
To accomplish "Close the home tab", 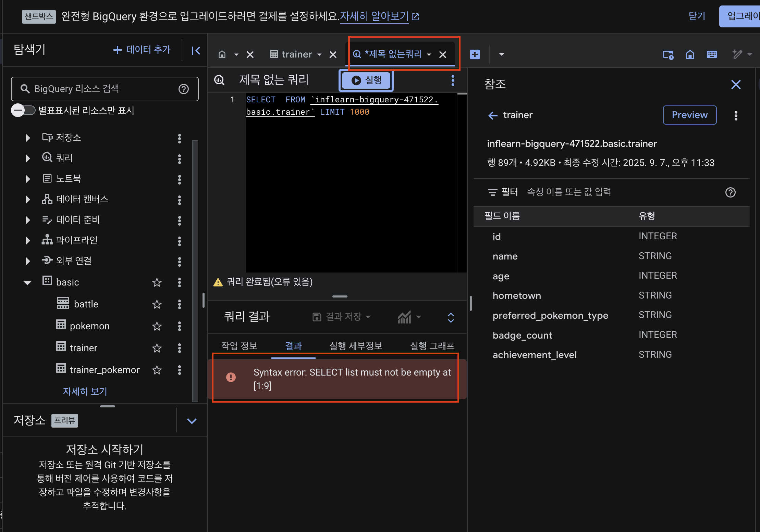I will (250, 54).
